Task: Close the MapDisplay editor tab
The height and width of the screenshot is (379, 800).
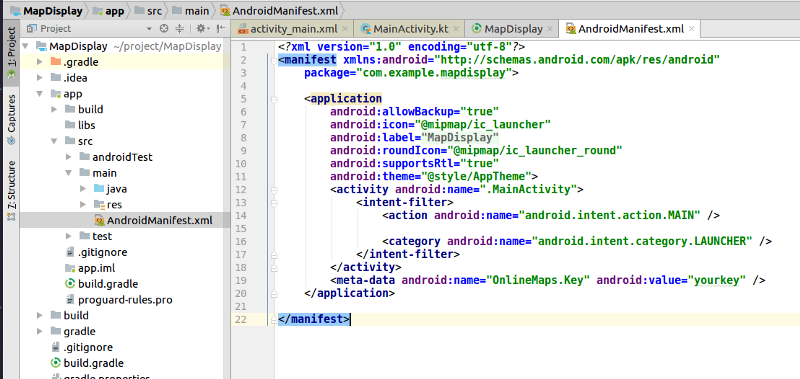Action: coord(551,29)
